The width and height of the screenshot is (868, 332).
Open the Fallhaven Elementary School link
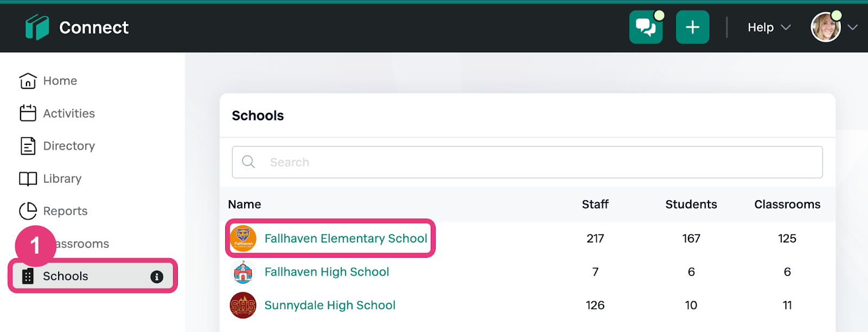[346, 238]
